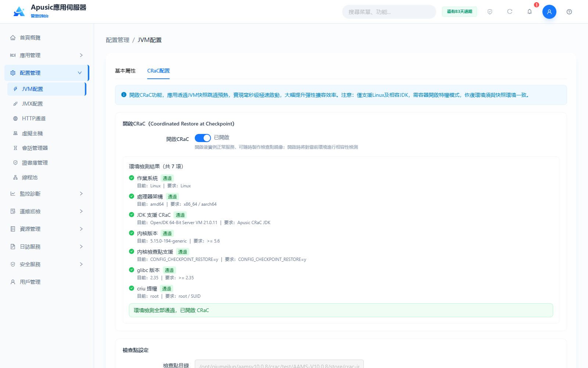Image resolution: width=588 pixels, height=368 pixels.
Task: Click the globe icon beside HTTP通道
Action: [x=15, y=118]
